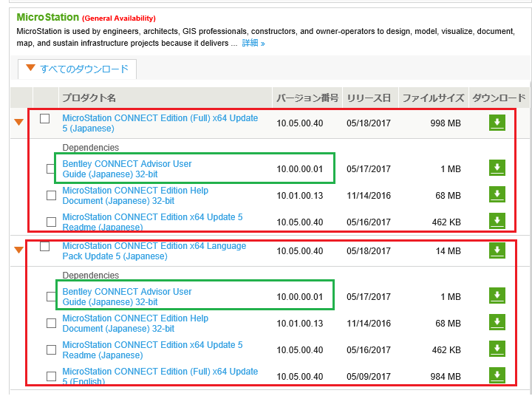The image size is (532, 396).
Task: Click the 14 MB file size cell
Action: tap(449, 251)
